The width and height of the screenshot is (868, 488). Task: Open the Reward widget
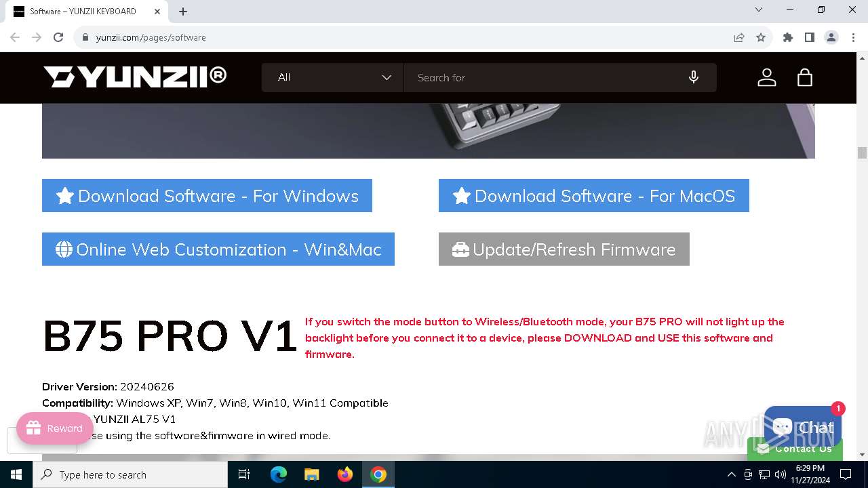coord(55,428)
